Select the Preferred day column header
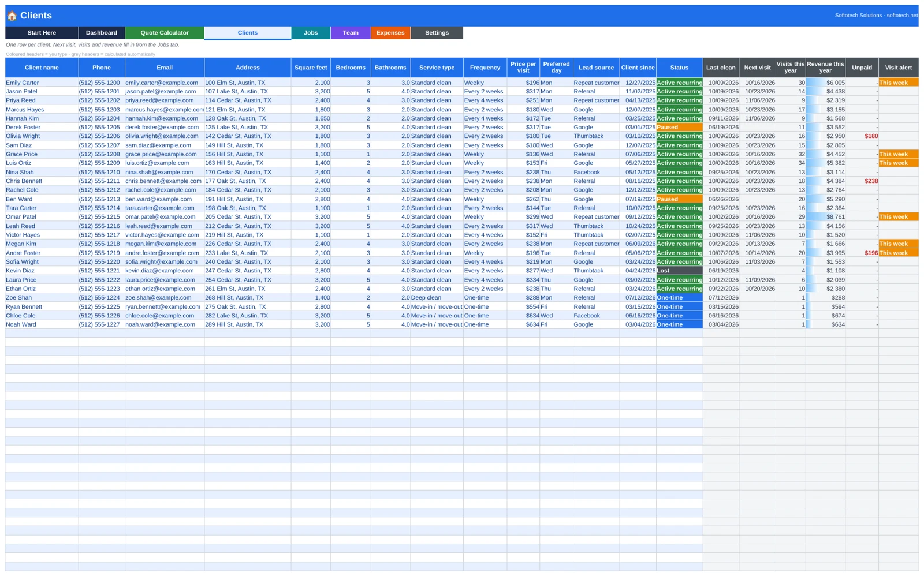Image resolution: width=924 pixels, height=576 pixels. [x=556, y=68]
